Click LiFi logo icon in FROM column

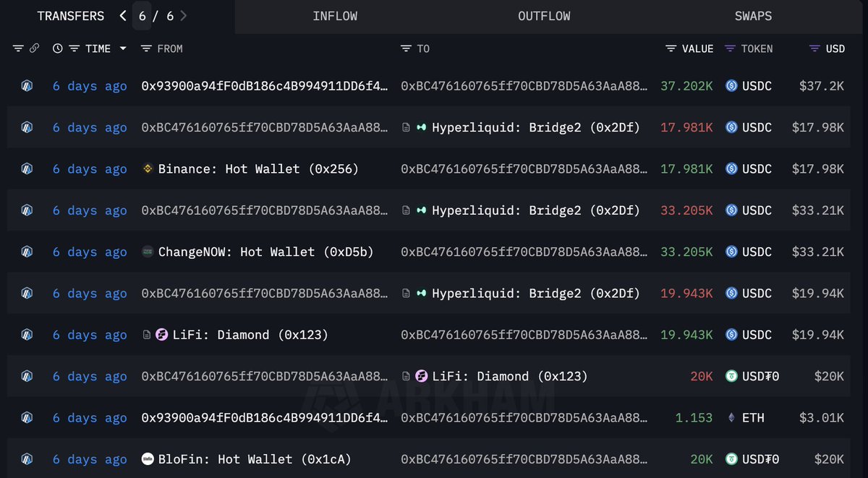click(x=162, y=335)
